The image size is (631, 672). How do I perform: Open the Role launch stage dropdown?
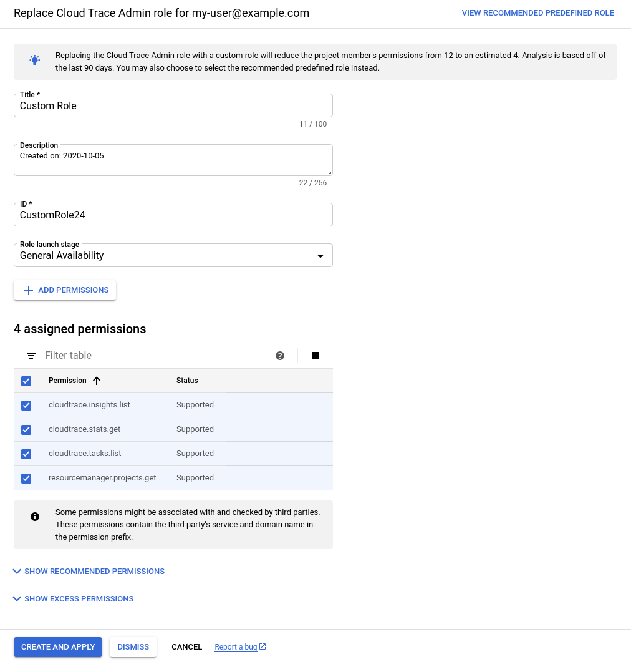[x=173, y=255]
